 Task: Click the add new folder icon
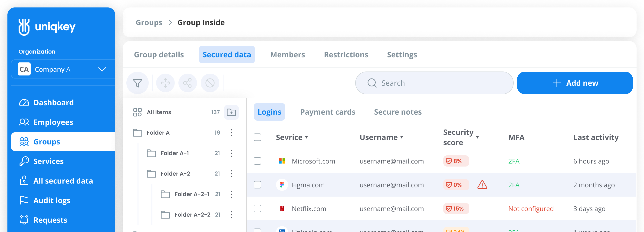tap(231, 112)
